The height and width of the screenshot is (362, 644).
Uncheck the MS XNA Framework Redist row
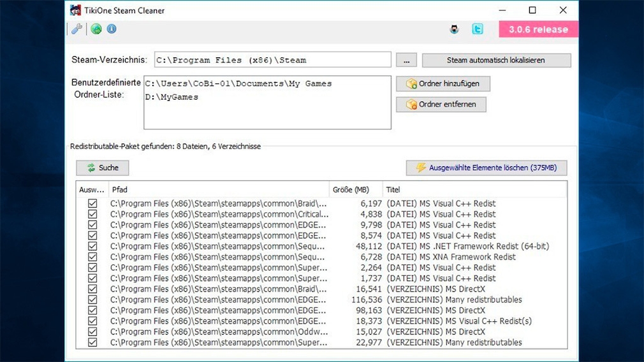(x=92, y=257)
